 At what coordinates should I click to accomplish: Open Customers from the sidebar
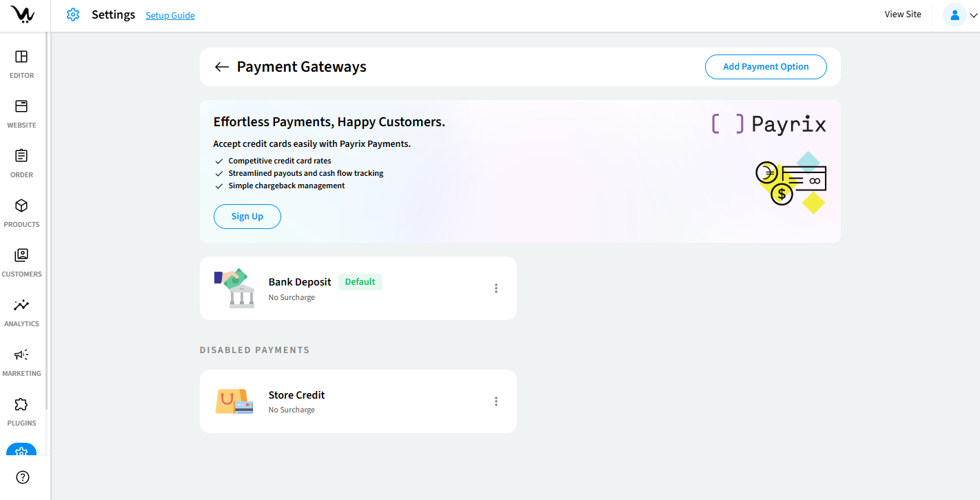pyautogui.click(x=21, y=255)
